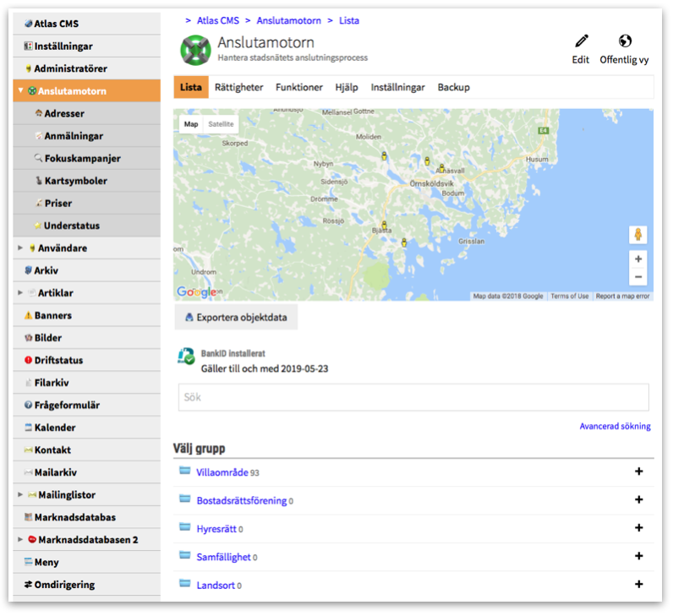Click the Villaområde folder icon
673x616 pixels.
click(x=185, y=472)
